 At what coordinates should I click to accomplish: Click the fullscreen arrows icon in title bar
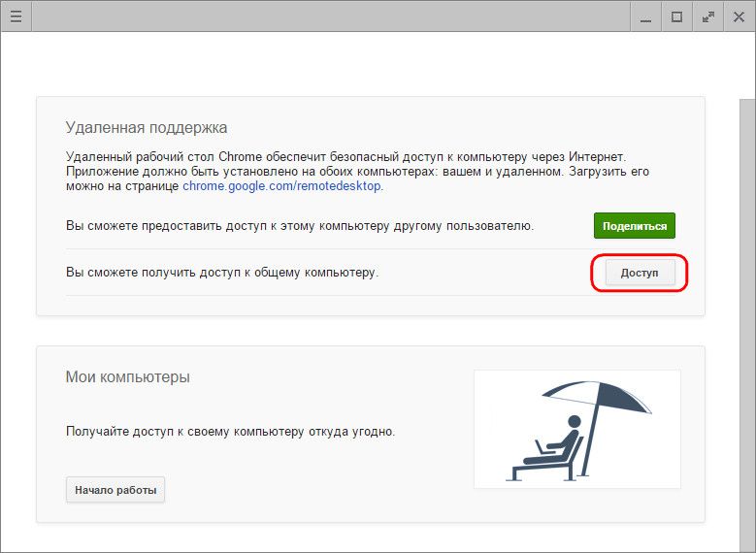click(707, 16)
